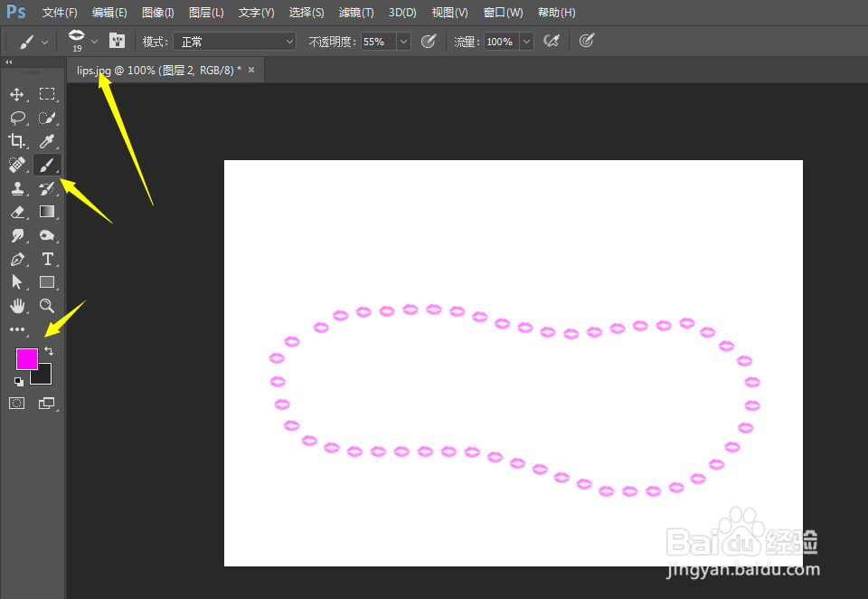Screen dimensions: 868x599
Task: Select the Horizontal Type tool
Action: pyautogui.click(x=47, y=259)
